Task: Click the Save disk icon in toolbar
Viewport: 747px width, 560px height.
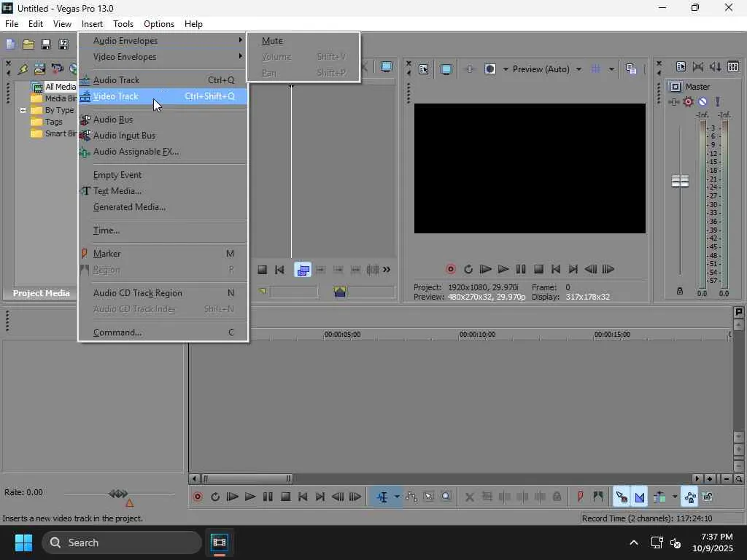Action: [x=46, y=44]
